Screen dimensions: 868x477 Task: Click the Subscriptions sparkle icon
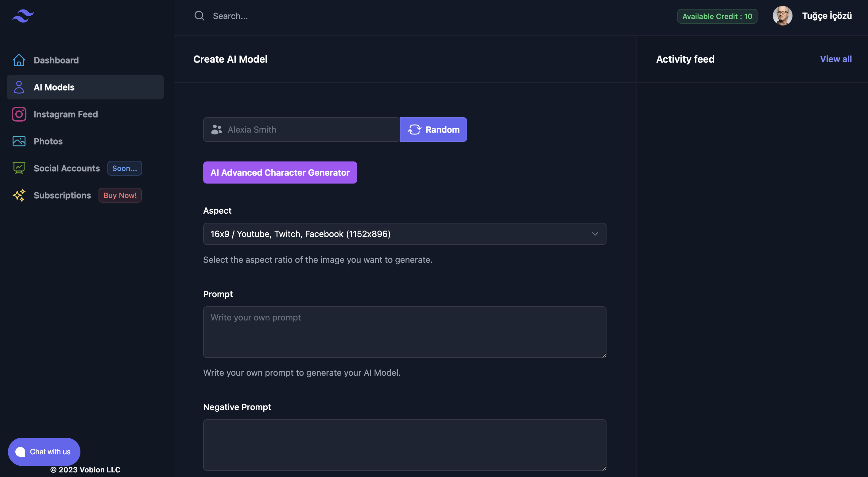tap(19, 195)
